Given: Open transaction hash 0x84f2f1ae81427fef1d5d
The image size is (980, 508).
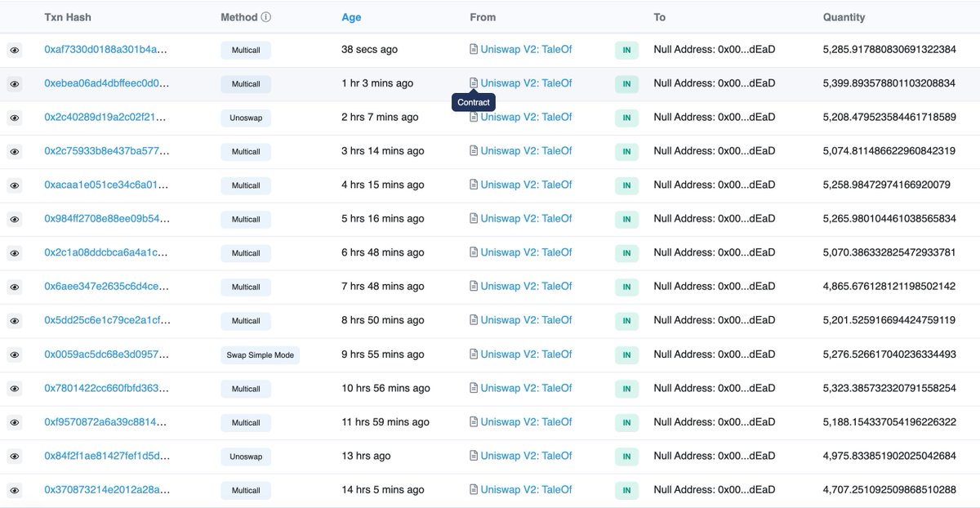Looking at the screenshot, I should (106, 456).
